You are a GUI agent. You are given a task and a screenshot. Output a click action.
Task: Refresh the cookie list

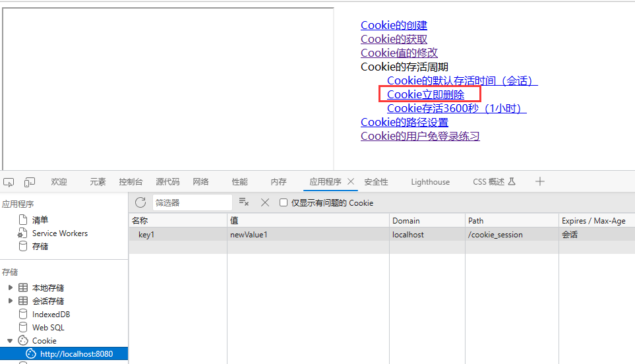140,202
